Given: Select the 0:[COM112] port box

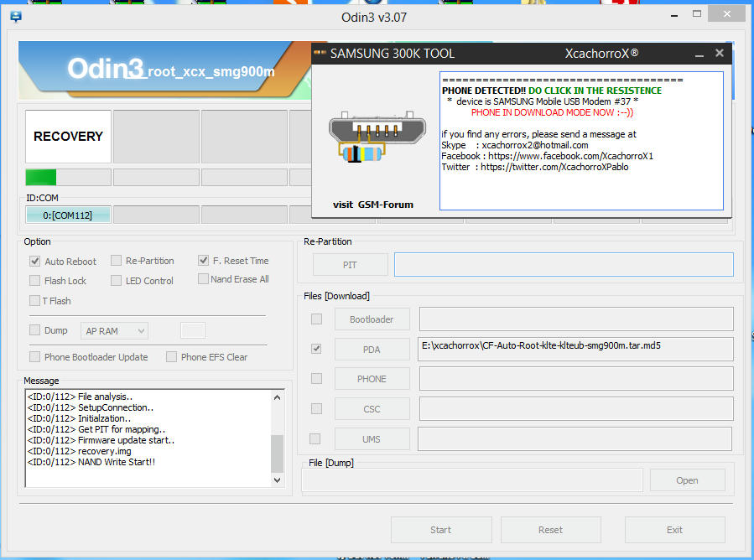Looking at the screenshot, I should click(x=68, y=215).
